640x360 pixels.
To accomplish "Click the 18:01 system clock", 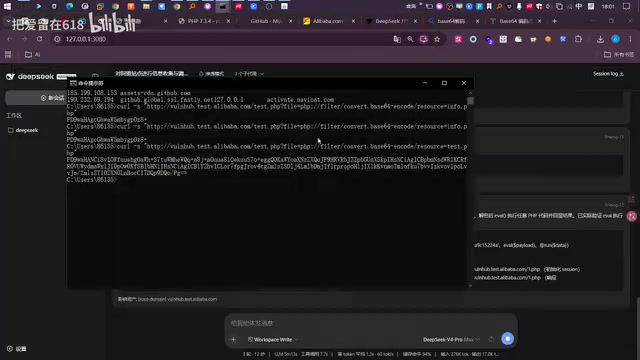I will coord(608,6).
